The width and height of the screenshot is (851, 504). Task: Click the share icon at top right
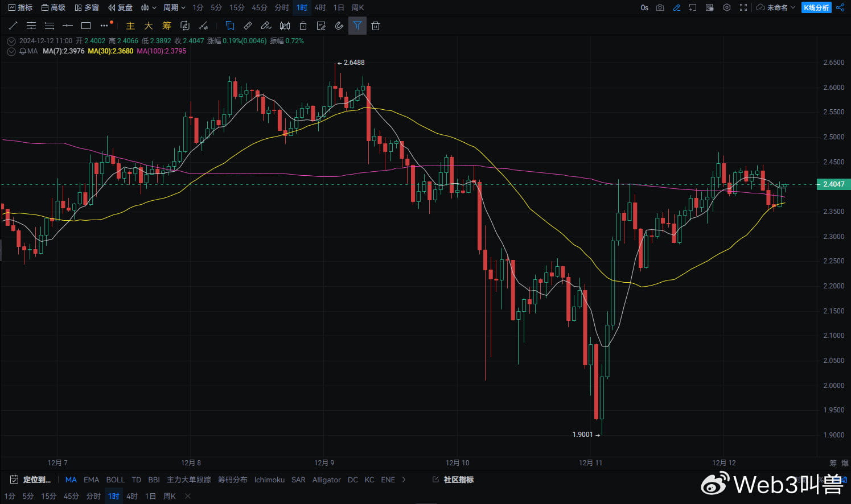(840, 7)
